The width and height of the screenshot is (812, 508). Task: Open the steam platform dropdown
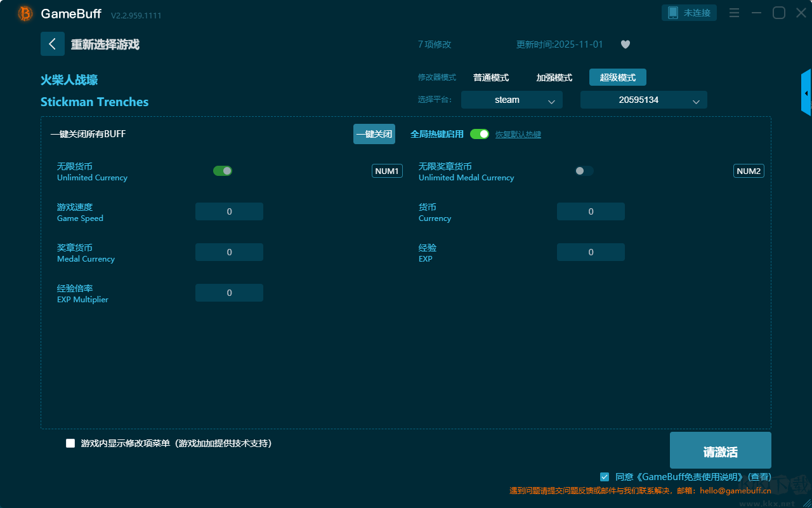[511, 100]
